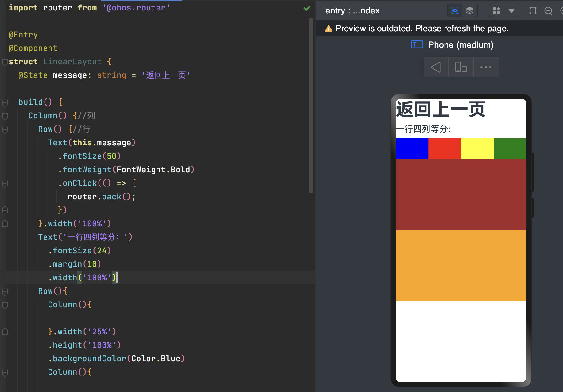This screenshot has height=392, width=563.
Task: Click the Text('一行四列等分：') line
Action: 85,237
